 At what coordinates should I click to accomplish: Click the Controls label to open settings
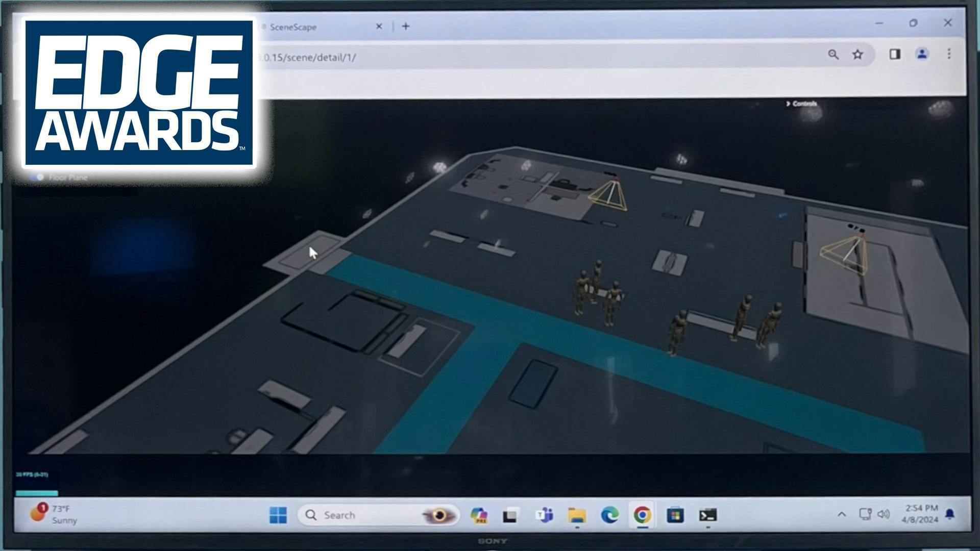coord(804,104)
